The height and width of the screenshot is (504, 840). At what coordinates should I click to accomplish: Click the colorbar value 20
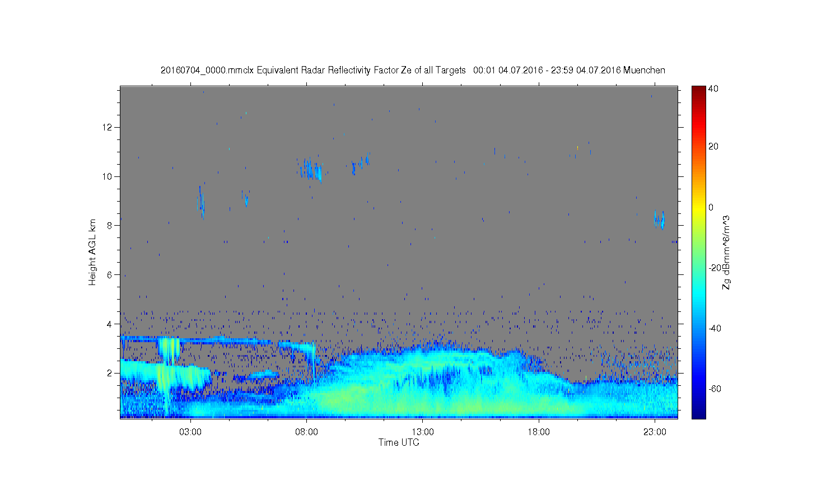pyautogui.click(x=713, y=147)
